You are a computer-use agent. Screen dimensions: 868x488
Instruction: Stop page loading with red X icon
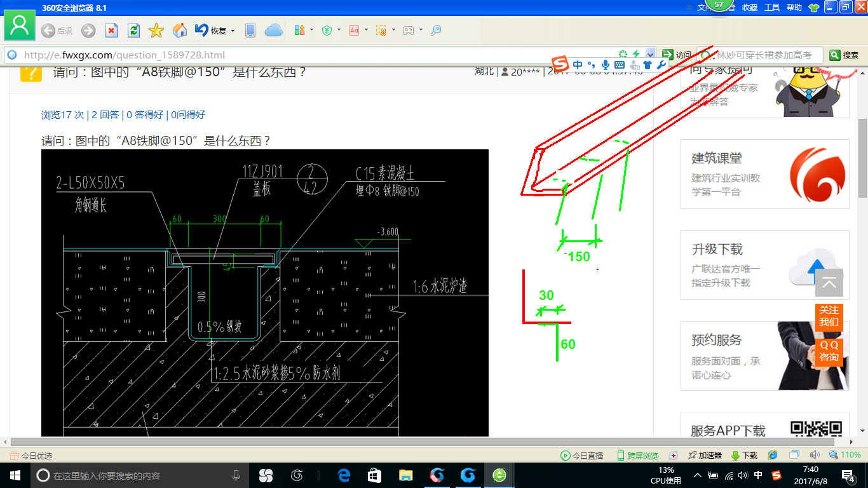[111, 30]
